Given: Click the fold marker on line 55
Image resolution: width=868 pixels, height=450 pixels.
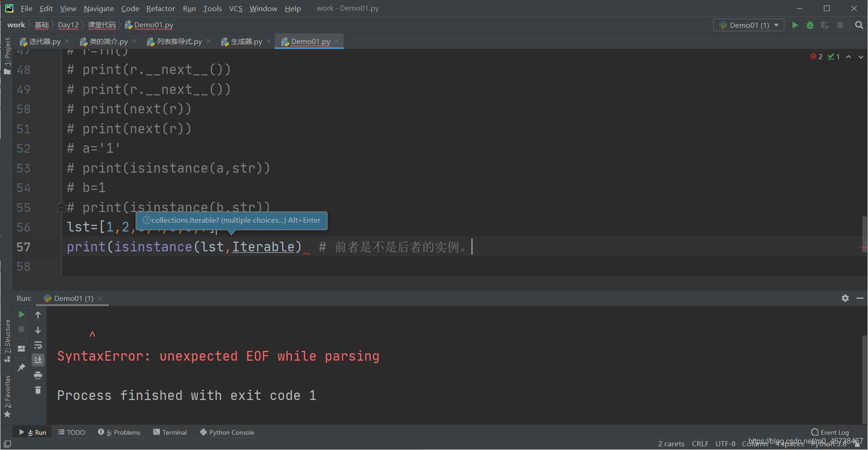Looking at the screenshot, I should pyautogui.click(x=61, y=207).
